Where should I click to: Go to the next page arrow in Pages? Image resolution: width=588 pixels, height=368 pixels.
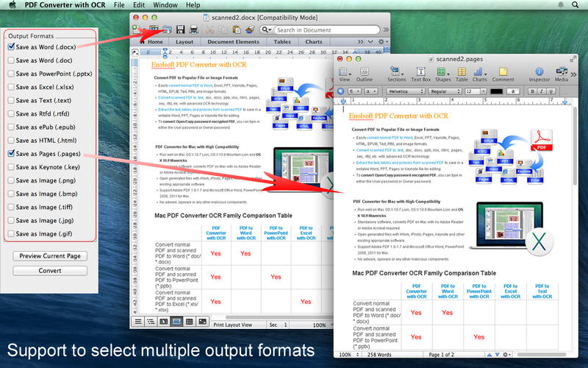(498, 355)
